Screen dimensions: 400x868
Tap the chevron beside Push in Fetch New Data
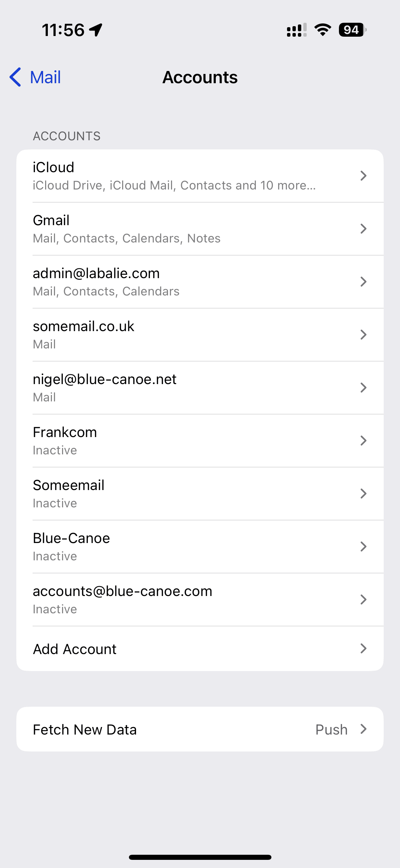(363, 729)
